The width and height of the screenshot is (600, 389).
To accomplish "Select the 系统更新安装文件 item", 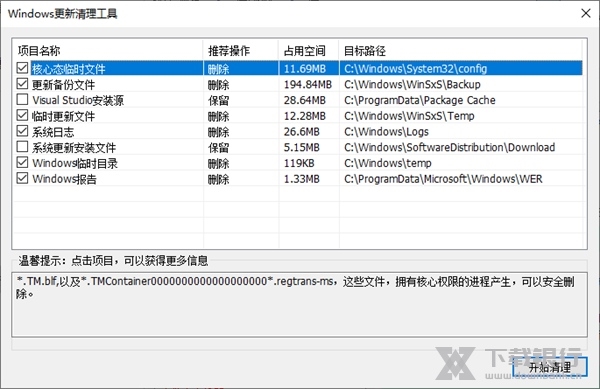I will click(74, 148).
